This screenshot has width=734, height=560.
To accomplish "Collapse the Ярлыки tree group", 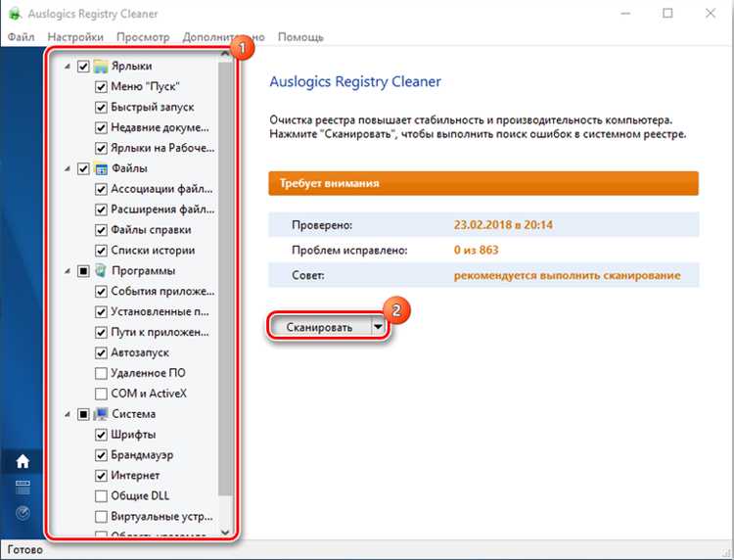I will click(68, 67).
